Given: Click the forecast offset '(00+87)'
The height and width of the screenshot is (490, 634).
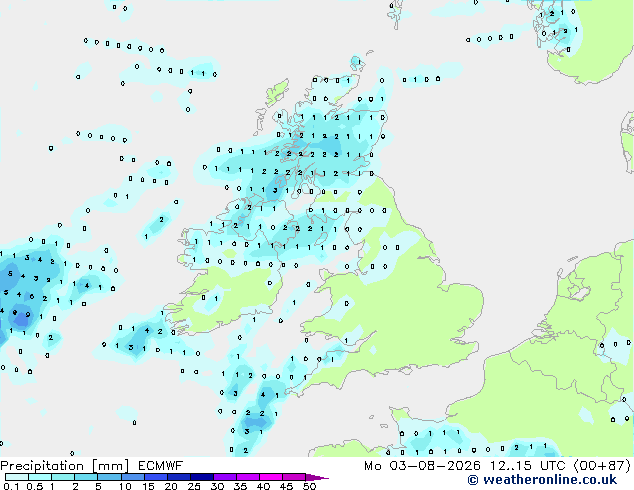Looking at the screenshot, I should coord(602,466).
